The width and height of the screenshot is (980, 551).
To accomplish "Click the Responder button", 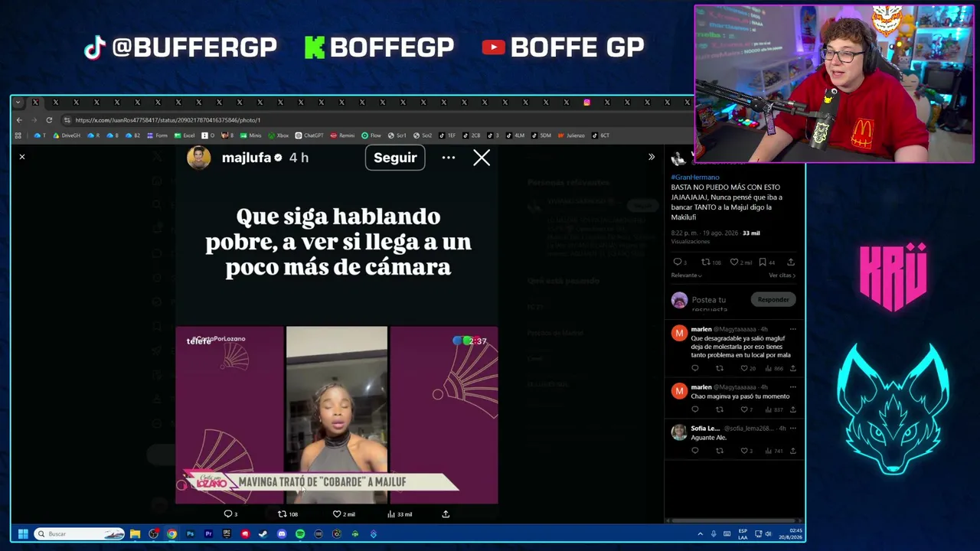I will point(773,300).
